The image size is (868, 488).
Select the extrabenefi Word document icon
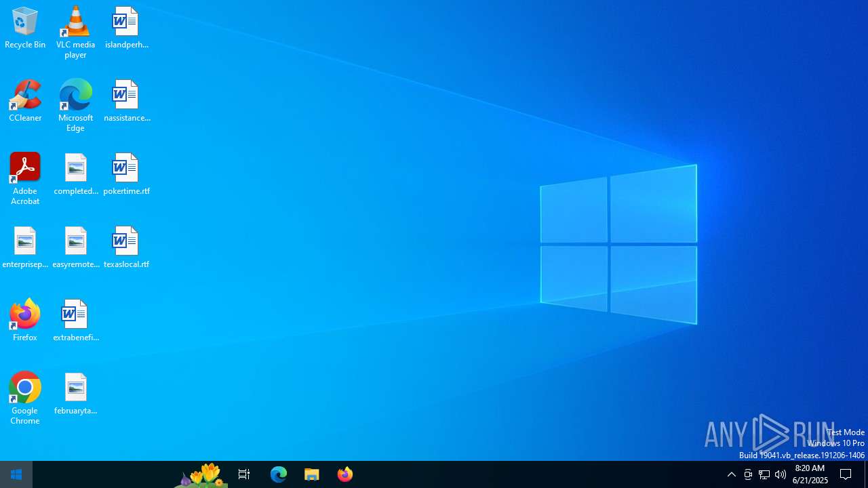point(75,321)
